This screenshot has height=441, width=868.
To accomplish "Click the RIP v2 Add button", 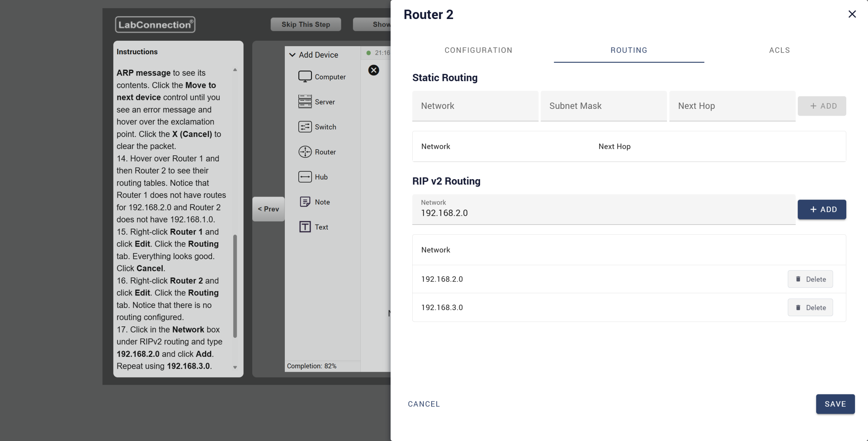I will [x=822, y=210].
